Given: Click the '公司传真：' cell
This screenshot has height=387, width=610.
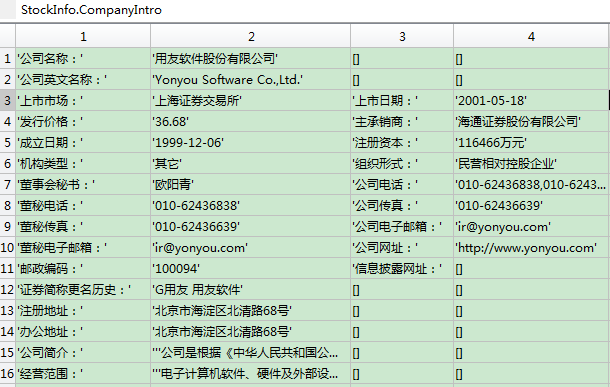Looking at the screenshot, I should (x=402, y=206).
